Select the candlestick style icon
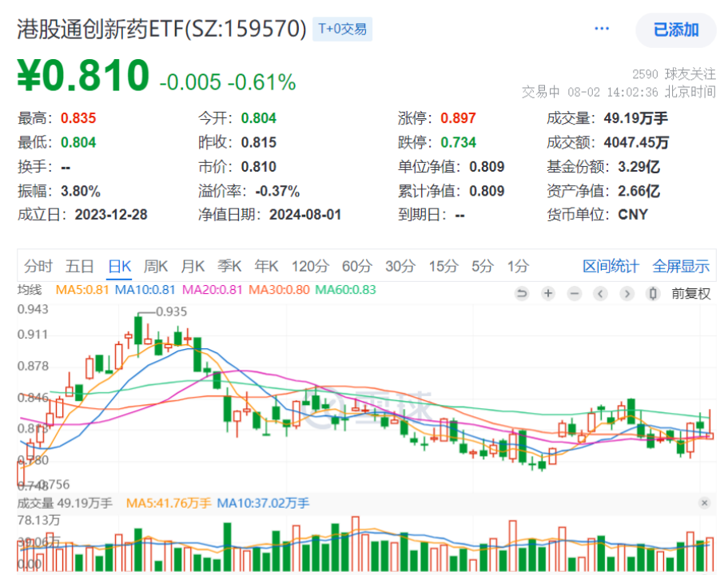The image size is (728, 575). [x=653, y=294]
